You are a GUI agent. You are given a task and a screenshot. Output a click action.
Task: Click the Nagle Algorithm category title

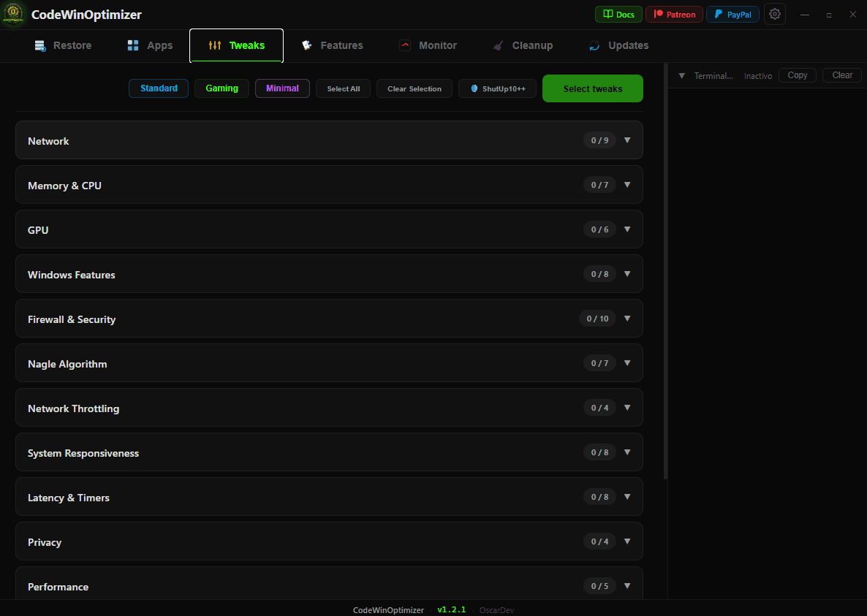point(67,364)
